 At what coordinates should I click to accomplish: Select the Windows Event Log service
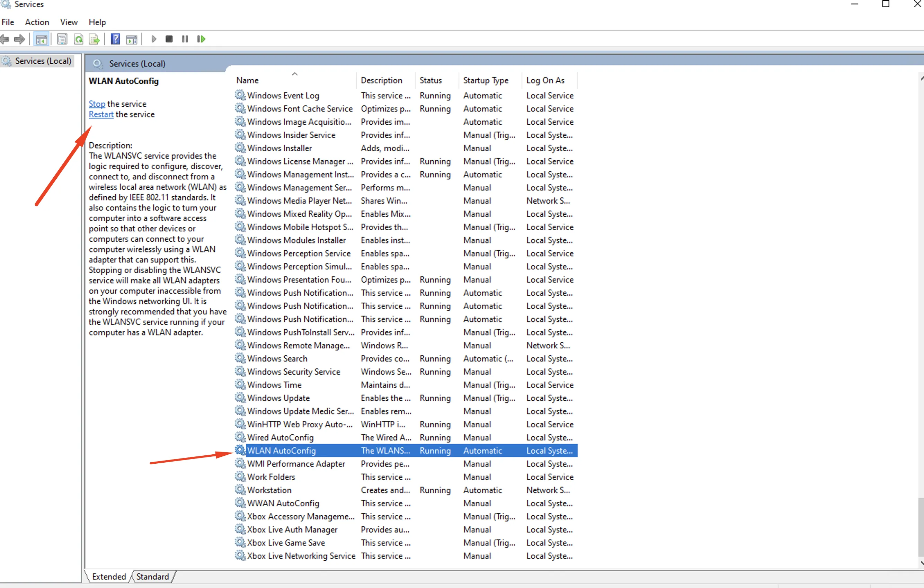click(406, 96)
